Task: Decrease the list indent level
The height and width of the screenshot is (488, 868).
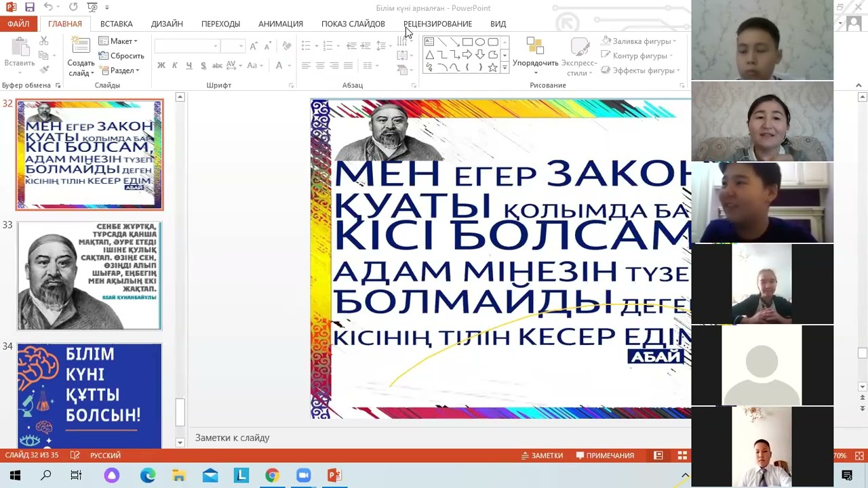Action: click(351, 46)
